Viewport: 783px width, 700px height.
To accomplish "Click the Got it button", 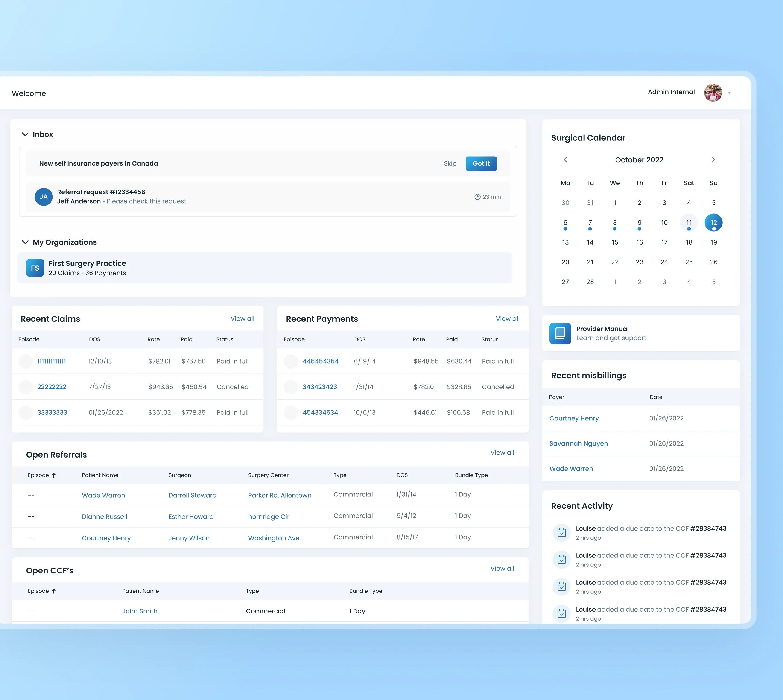I will point(481,163).
